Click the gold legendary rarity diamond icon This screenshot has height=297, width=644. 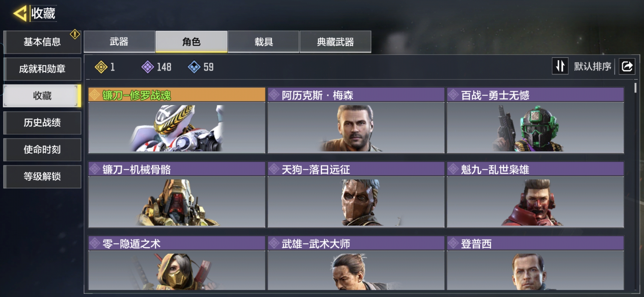[101, 67]
